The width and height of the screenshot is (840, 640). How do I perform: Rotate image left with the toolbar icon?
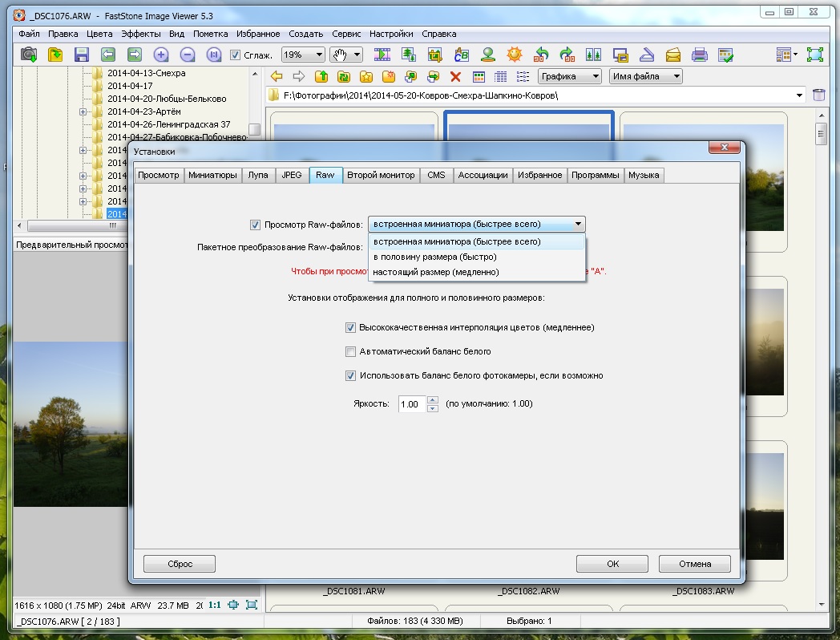pyautogui.click(x=541, y=55)
